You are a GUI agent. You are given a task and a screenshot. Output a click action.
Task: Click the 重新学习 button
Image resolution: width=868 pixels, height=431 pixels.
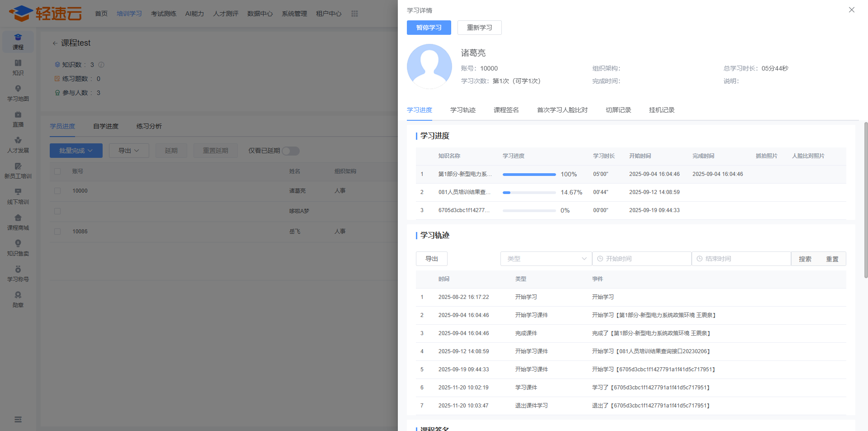pyautogui.click(x=479, y=28)
